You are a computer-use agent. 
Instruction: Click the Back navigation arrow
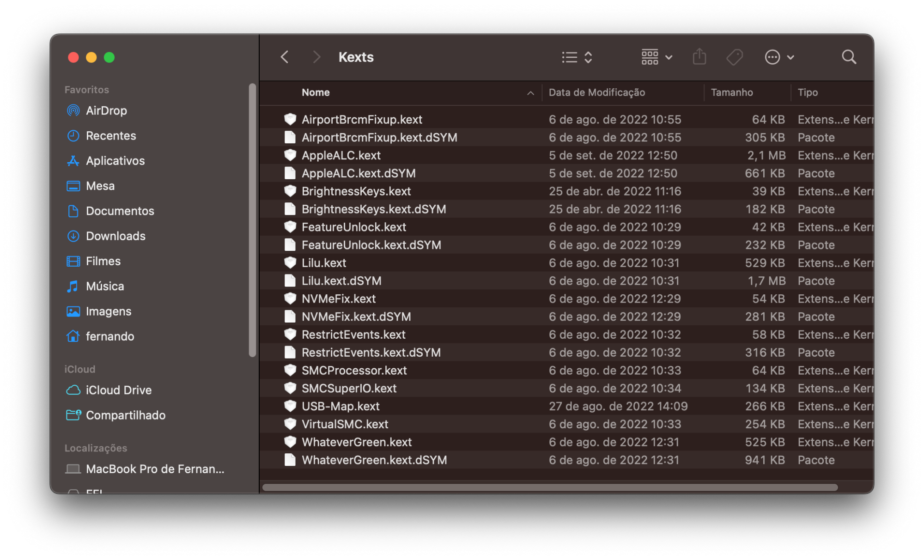285,57
